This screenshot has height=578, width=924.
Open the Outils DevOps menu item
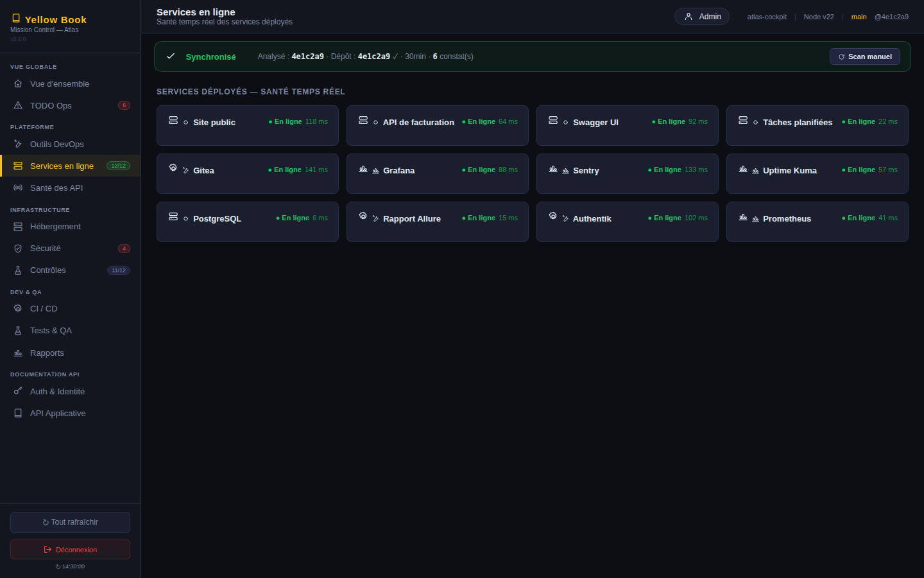[71, 144]
